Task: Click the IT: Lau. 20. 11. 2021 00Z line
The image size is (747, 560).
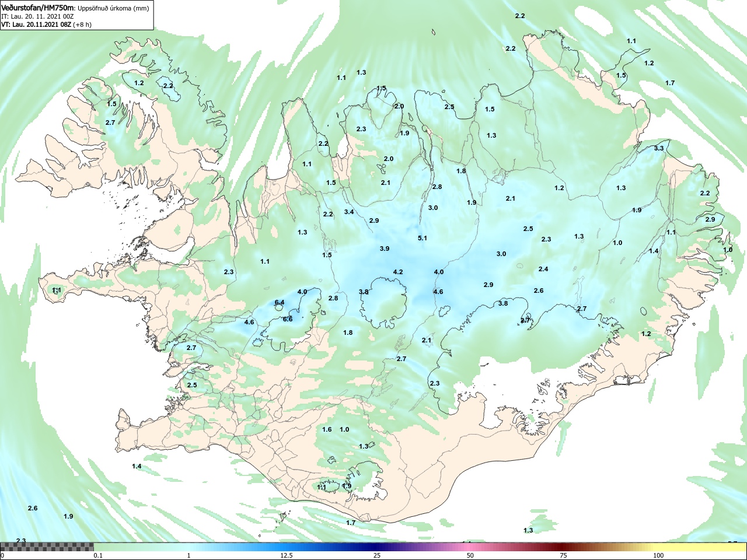Action: [37, 17]
